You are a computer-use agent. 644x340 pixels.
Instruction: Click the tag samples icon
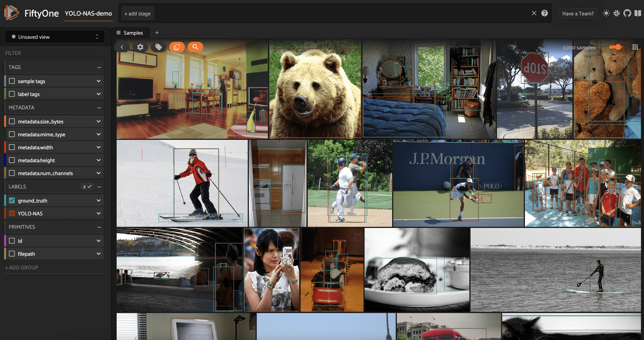tap(159, 47)
